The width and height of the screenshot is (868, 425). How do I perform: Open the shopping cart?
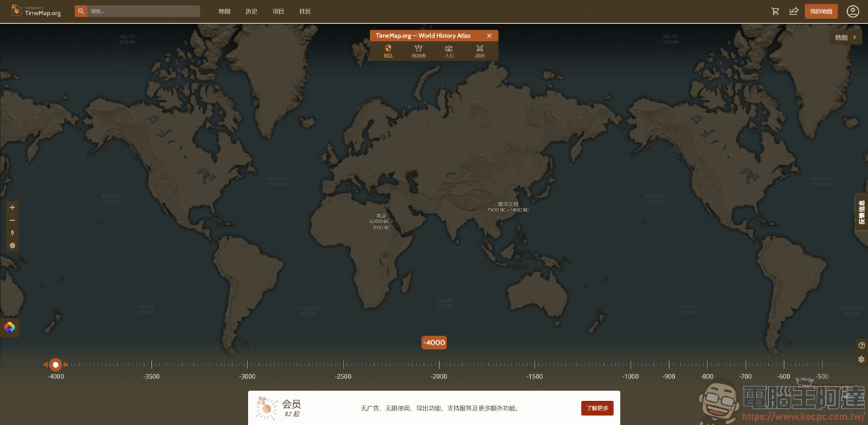click(x=775, y=12)
